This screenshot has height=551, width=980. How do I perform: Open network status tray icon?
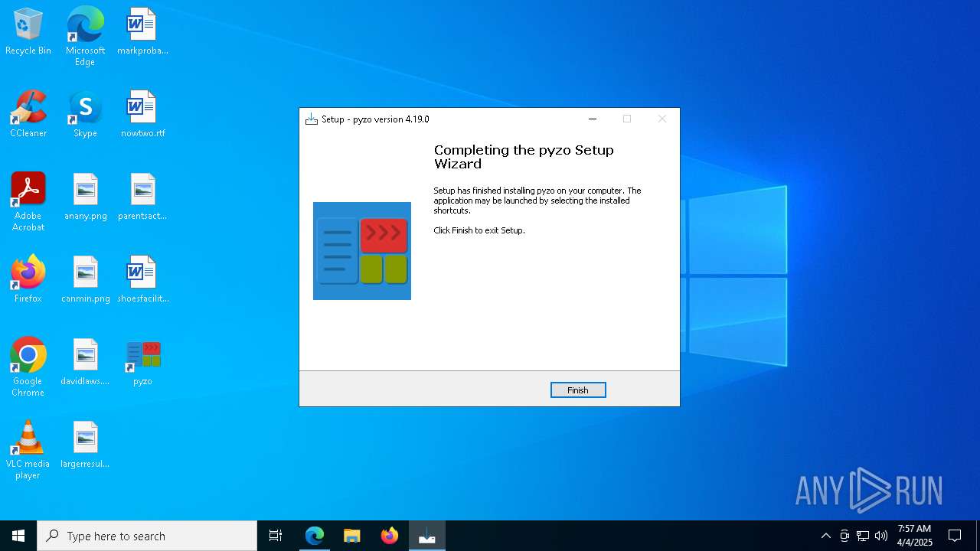tap(863, 536)
